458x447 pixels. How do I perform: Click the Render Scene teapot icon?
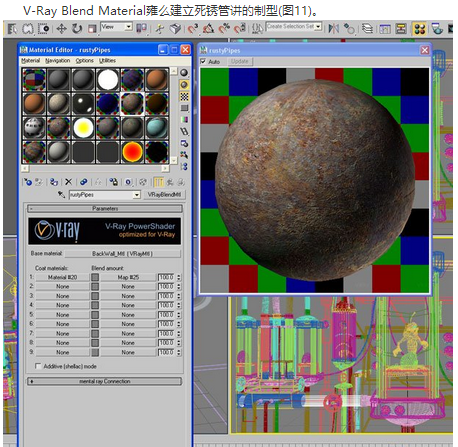pyautogui.click(x=437, y=29)
